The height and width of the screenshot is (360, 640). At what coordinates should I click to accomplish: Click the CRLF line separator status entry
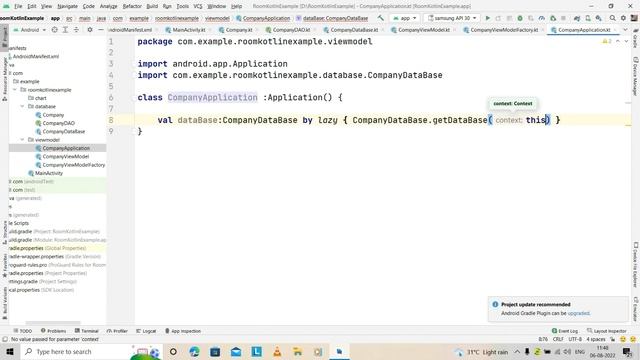coord(558,339)
